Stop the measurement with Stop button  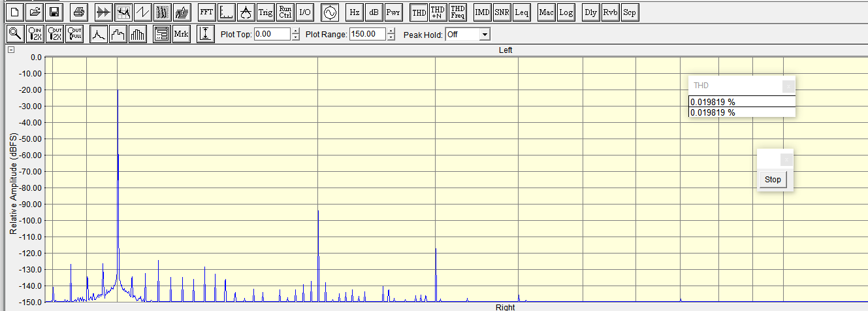[x=773, y=180]
